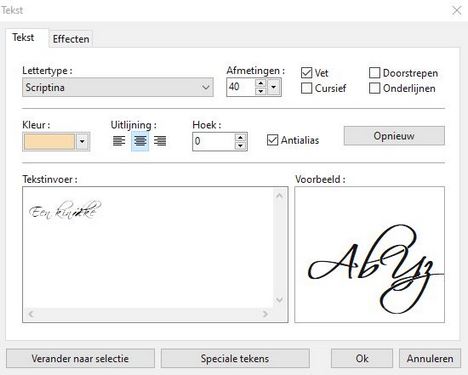Expand the Afmetingen size dropdown
This screenshot has width=468, height=375.
pos(274,87)
